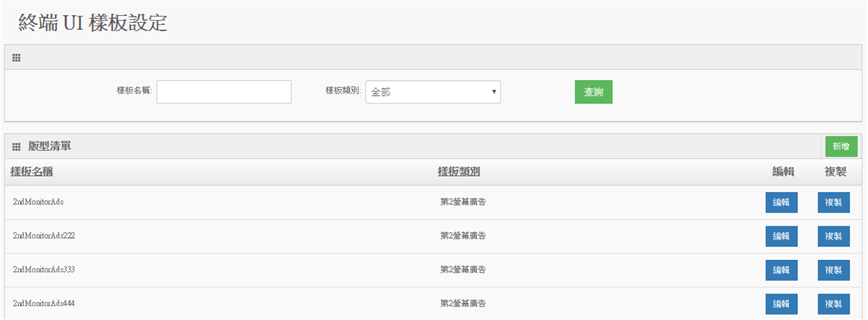Click grid icon in search panel header

[17, 58]
